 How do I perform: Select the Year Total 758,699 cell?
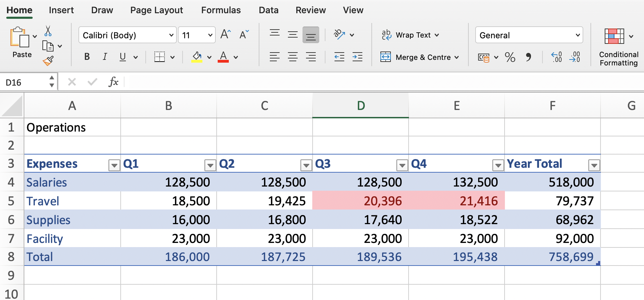click(553, 257)
